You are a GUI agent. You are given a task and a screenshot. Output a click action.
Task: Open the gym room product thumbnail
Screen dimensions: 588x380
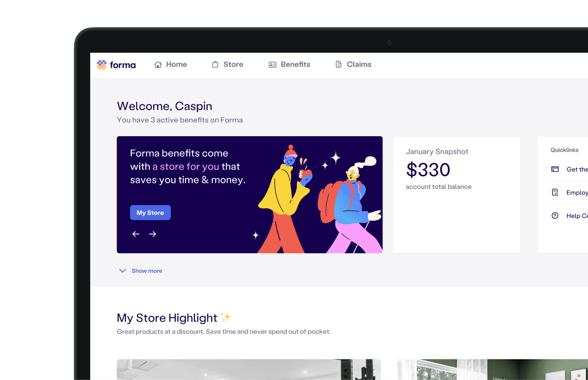coord(249,369)
